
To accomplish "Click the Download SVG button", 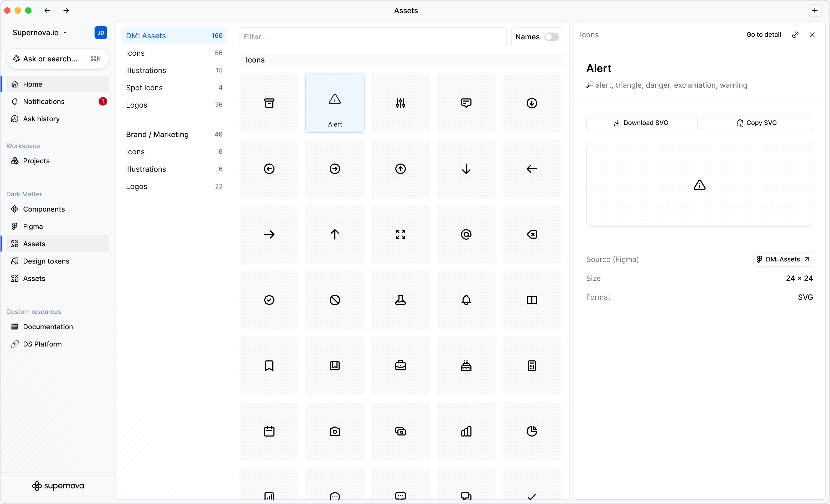I will pyautogui.click(x=641, y=123).
